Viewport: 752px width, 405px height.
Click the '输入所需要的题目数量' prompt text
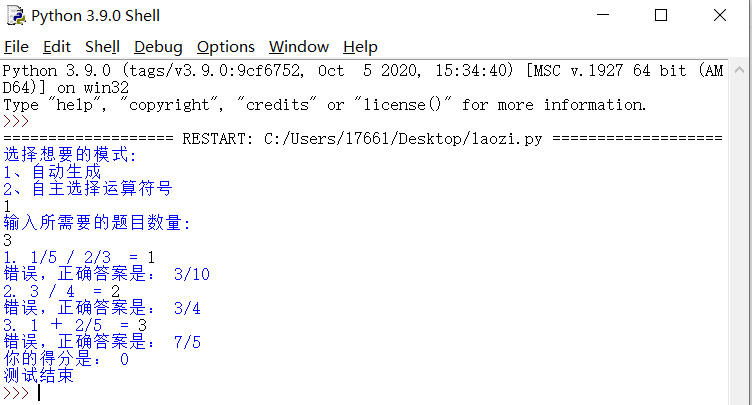96,223
